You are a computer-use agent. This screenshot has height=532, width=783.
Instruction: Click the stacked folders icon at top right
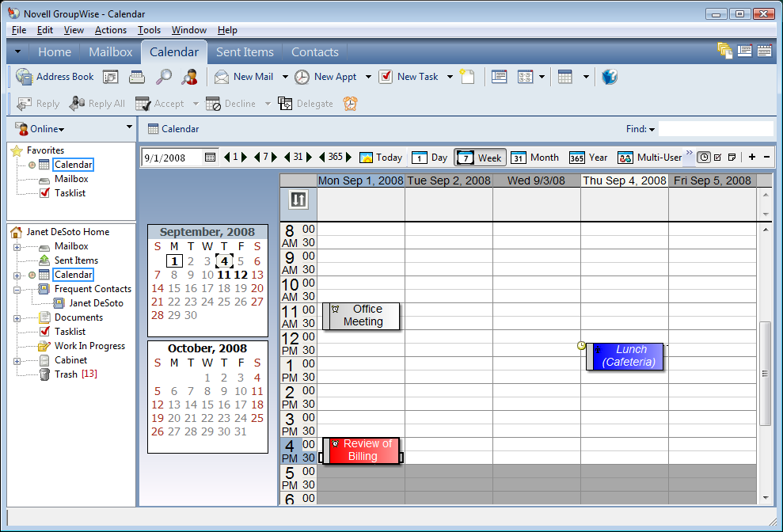click(724, 51)
